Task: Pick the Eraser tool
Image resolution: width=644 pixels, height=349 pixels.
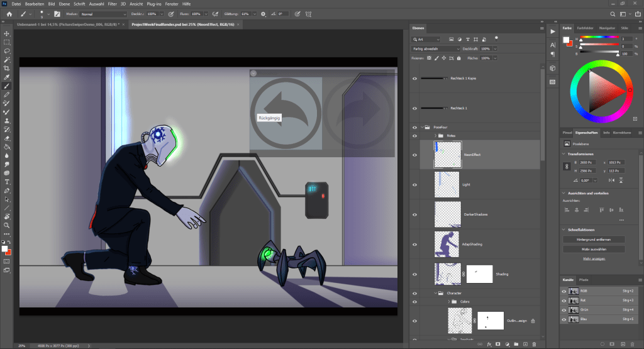Action: pos(7,138)
